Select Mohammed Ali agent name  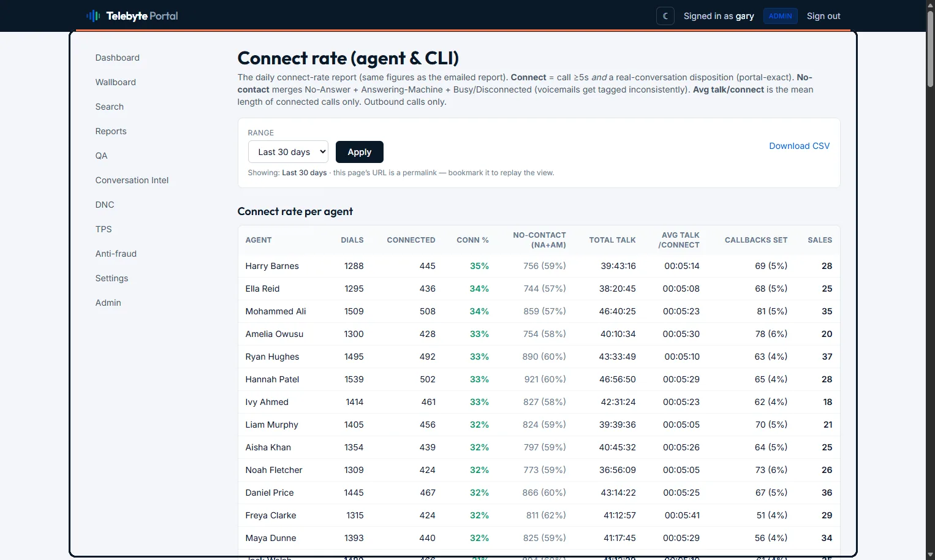click(276, 311)
